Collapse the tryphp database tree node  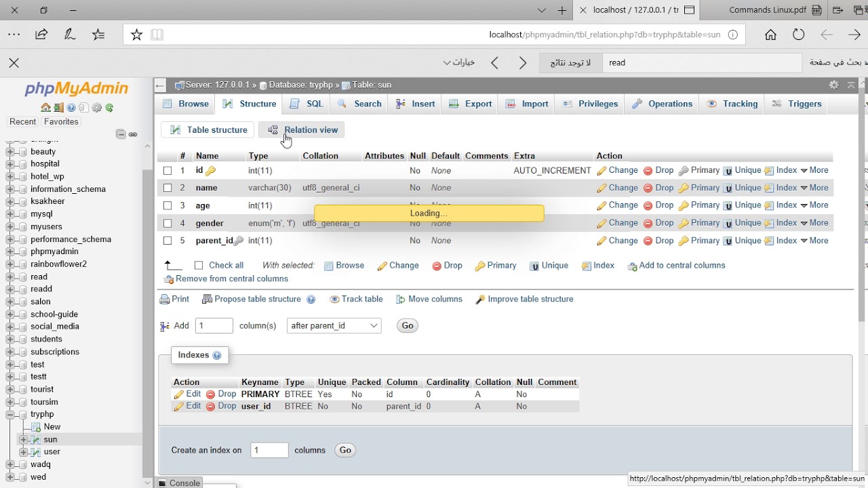10,414
